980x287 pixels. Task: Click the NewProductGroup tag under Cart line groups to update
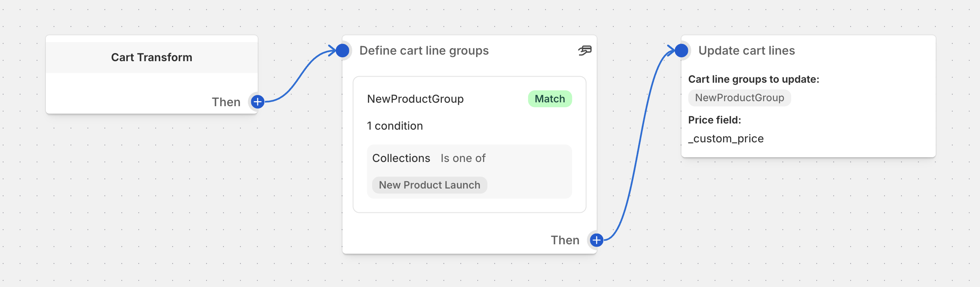[739, 98]
